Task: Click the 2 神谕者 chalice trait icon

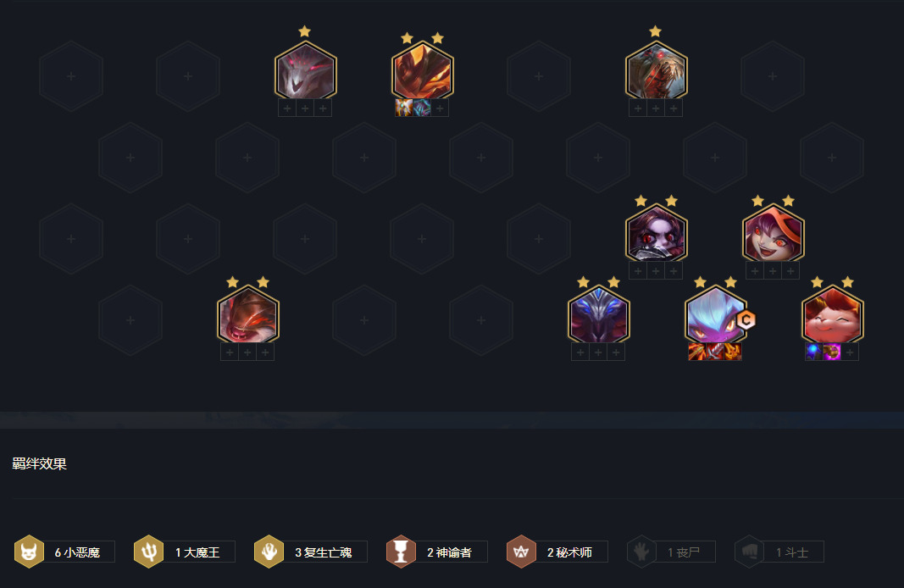Action: [401, 552]
